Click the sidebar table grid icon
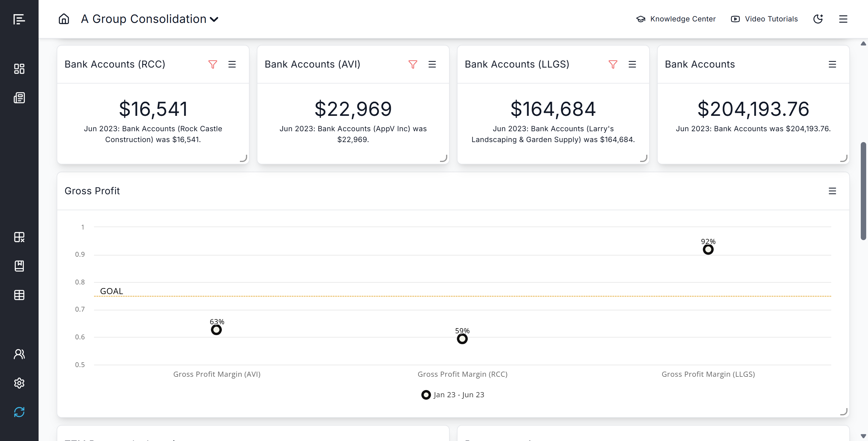Viewport: 868px width, 441px height. point(19,295)
